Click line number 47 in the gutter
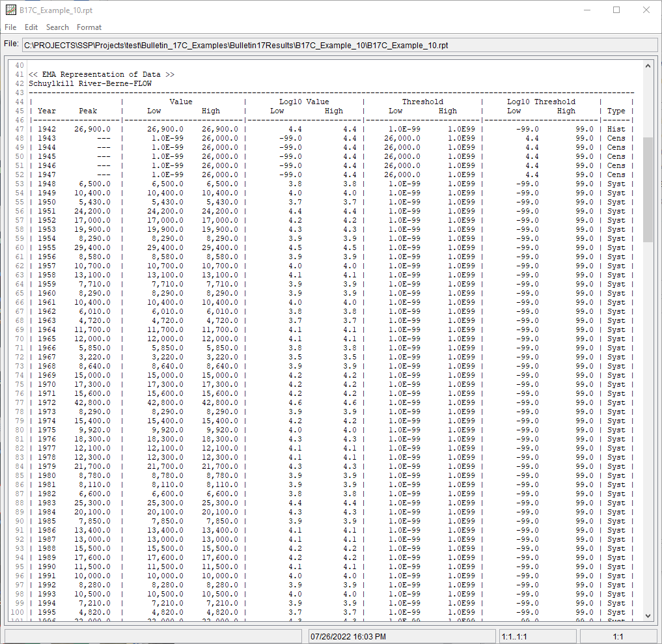This screenshot has width=662, height=644. pos(20,129)
